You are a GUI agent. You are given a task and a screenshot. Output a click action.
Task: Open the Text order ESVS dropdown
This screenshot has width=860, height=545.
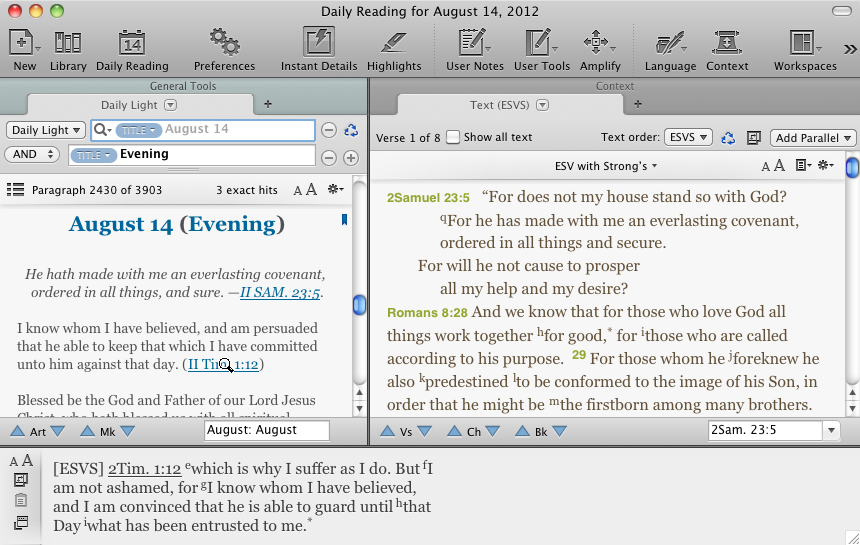pos(688,137)
